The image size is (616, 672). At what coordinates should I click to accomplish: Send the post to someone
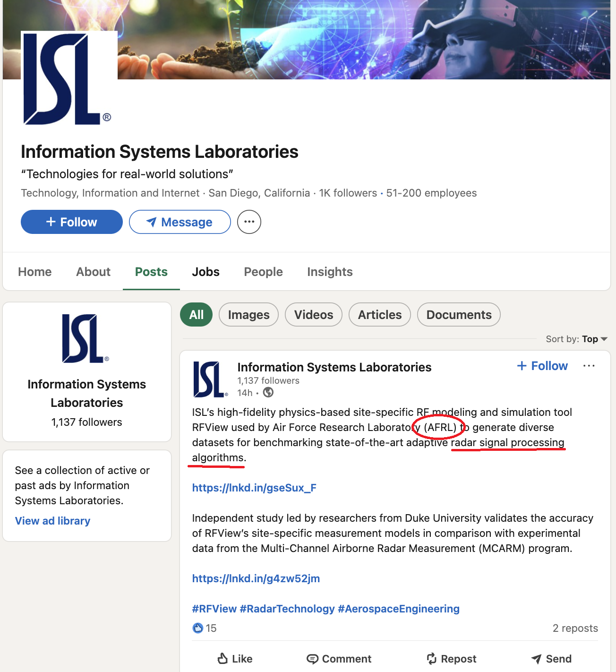pyautogui.click(x=551, y=659)
